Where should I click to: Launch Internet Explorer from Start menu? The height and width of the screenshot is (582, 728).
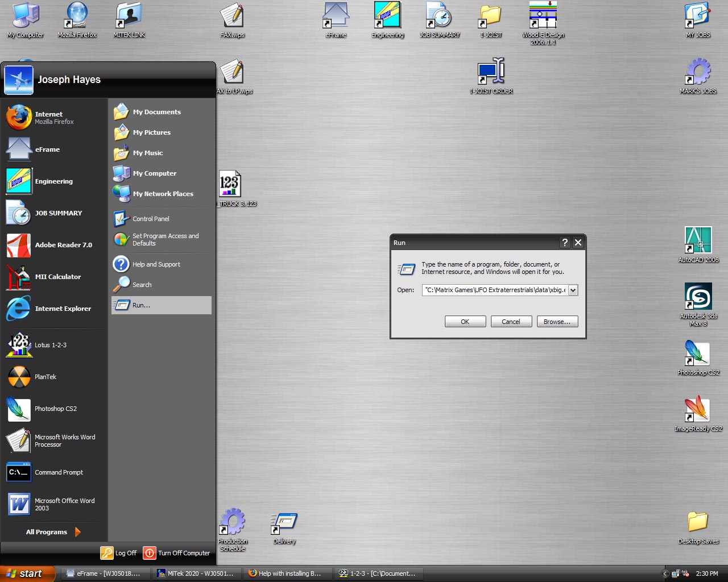pos(54,309)
